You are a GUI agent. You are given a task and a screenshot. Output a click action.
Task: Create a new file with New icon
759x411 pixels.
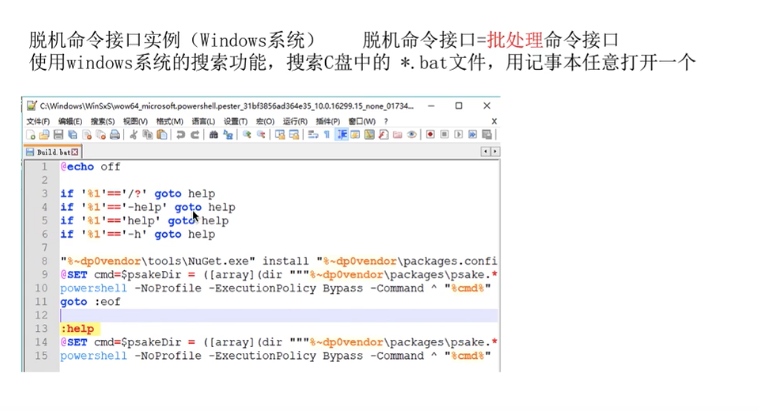tap(30, 135)
